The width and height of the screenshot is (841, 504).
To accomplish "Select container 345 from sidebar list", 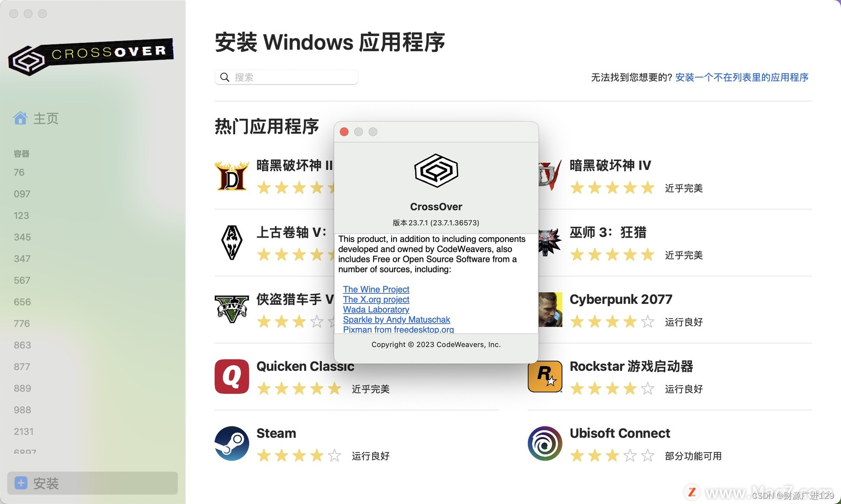I will [x=21, y=236].
